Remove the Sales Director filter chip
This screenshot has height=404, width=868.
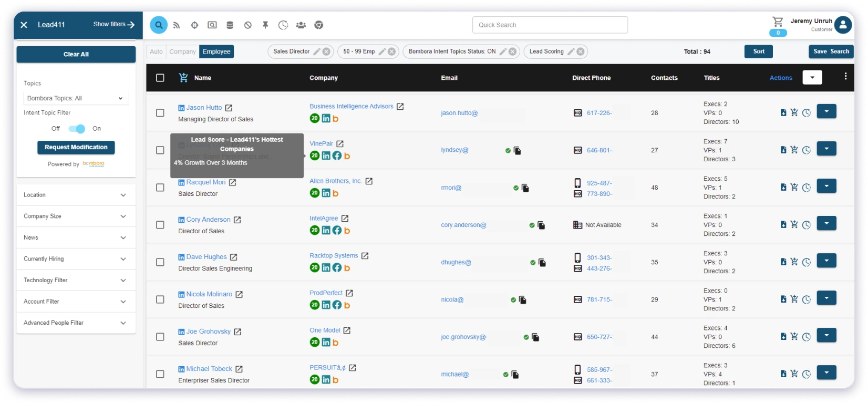(326, 51)
